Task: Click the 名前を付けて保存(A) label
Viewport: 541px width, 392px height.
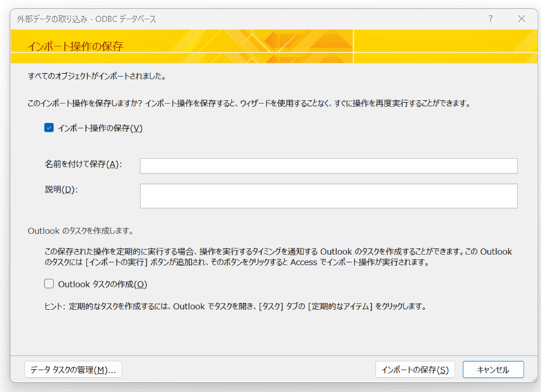Action: 83,164
